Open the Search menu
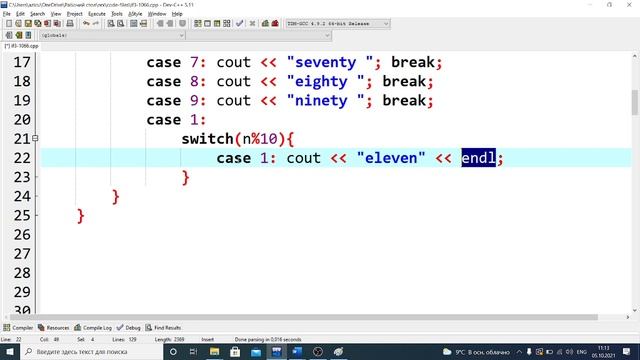This screenshot has width=640, height=360. tap(37, 14)
